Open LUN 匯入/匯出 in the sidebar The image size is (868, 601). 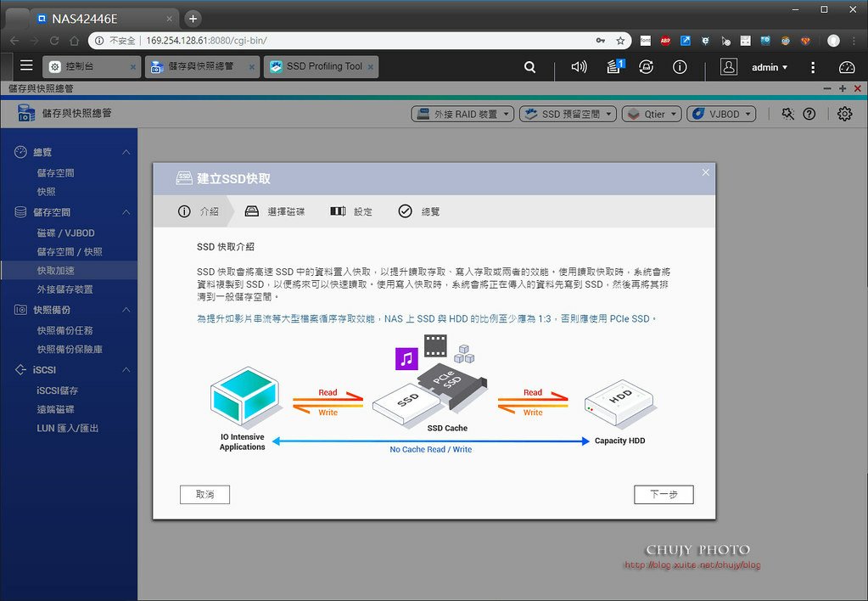click(68, 428)
